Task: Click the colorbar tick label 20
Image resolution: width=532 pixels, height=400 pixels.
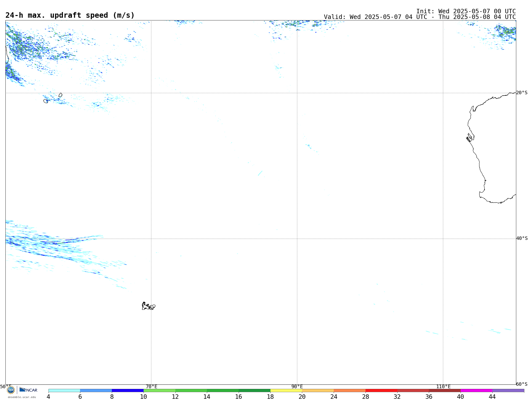Action: pyautogui.click(x=302, y=397)
